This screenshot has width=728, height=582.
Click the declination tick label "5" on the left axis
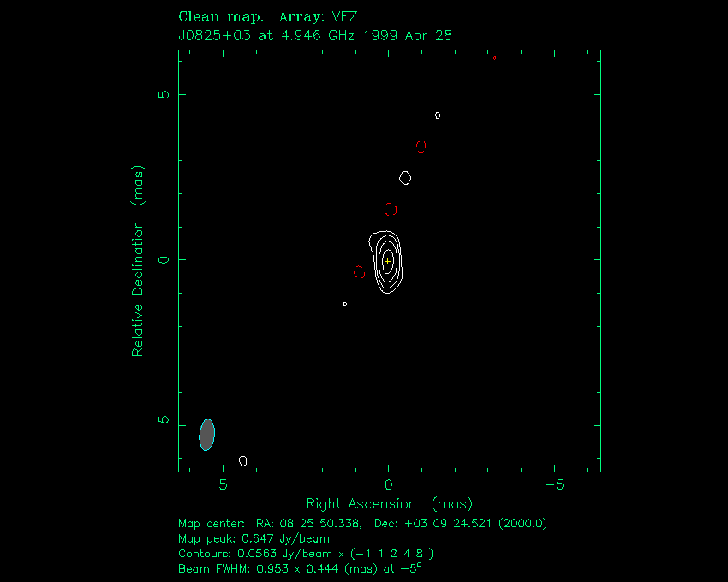coord(164,94)
